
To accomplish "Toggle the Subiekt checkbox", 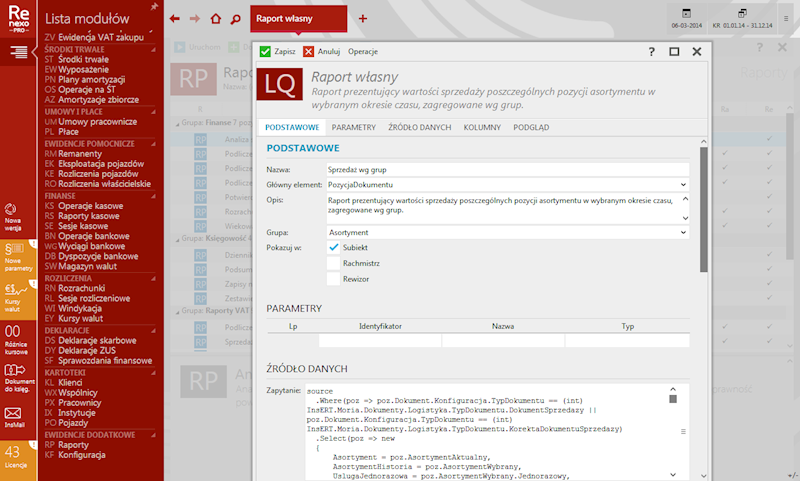I will click(334, 247).
